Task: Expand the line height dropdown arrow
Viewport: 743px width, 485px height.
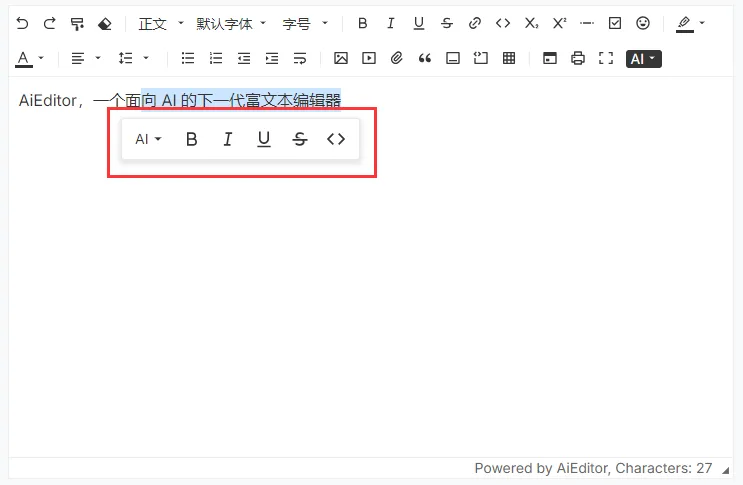Action: click(x=146, y=58)
